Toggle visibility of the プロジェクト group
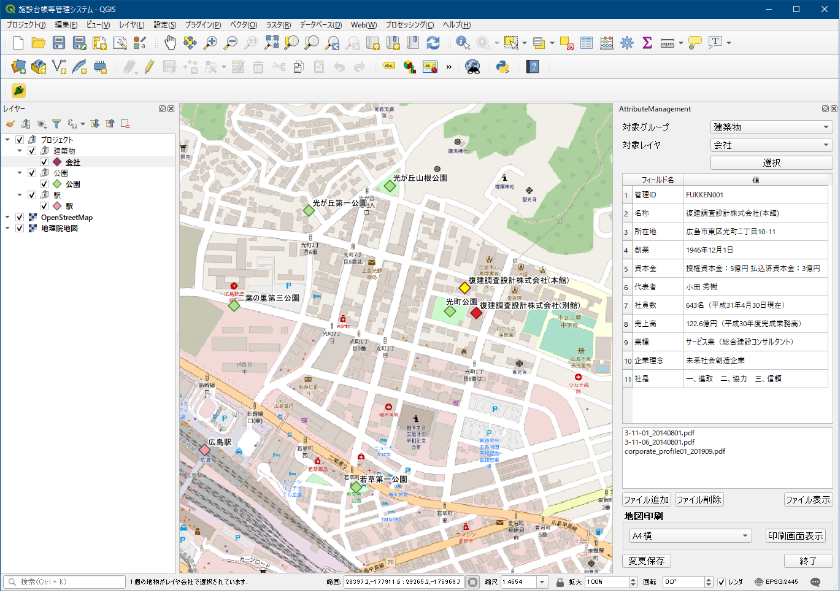Screen dimensions: 840x592 coord(20,140)
